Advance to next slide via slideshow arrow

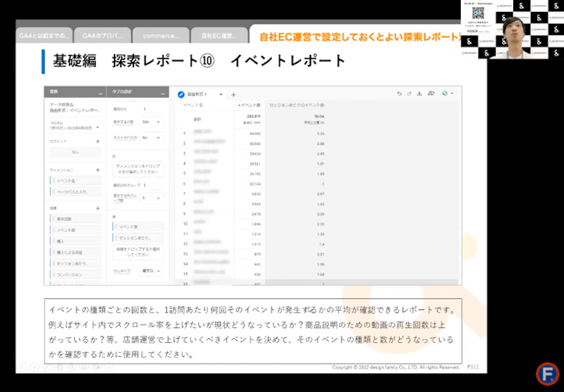(34, 367)
